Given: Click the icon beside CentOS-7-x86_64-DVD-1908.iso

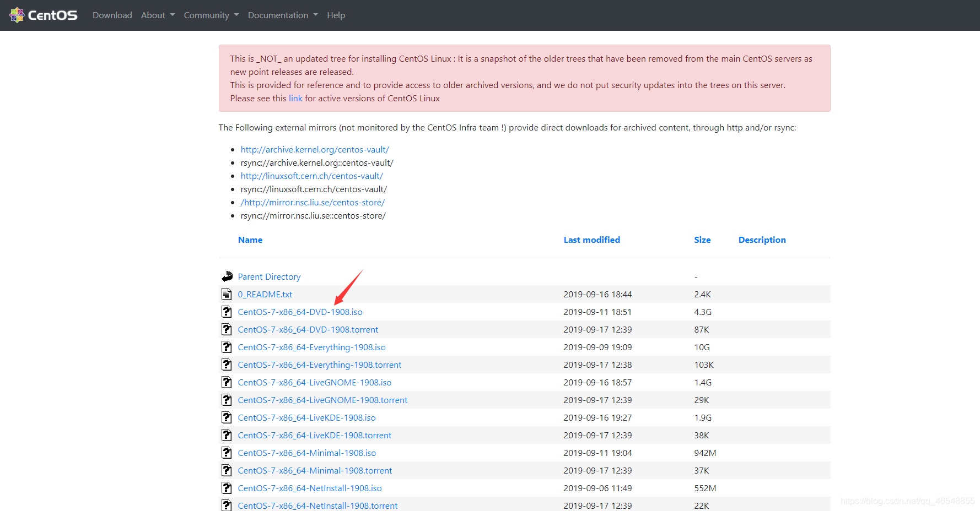Looking at the screenshot, I should (227, 312).
